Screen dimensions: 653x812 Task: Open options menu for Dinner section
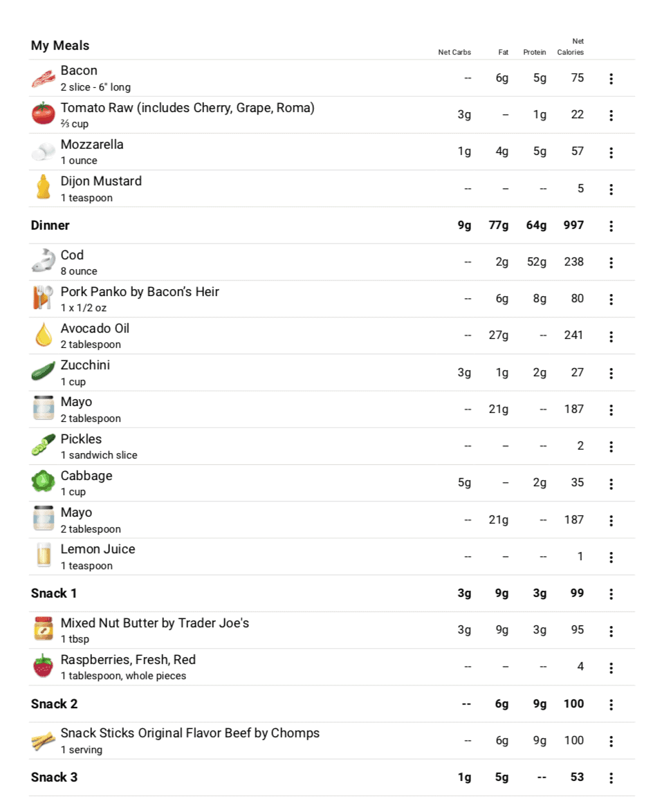point(611,225)
